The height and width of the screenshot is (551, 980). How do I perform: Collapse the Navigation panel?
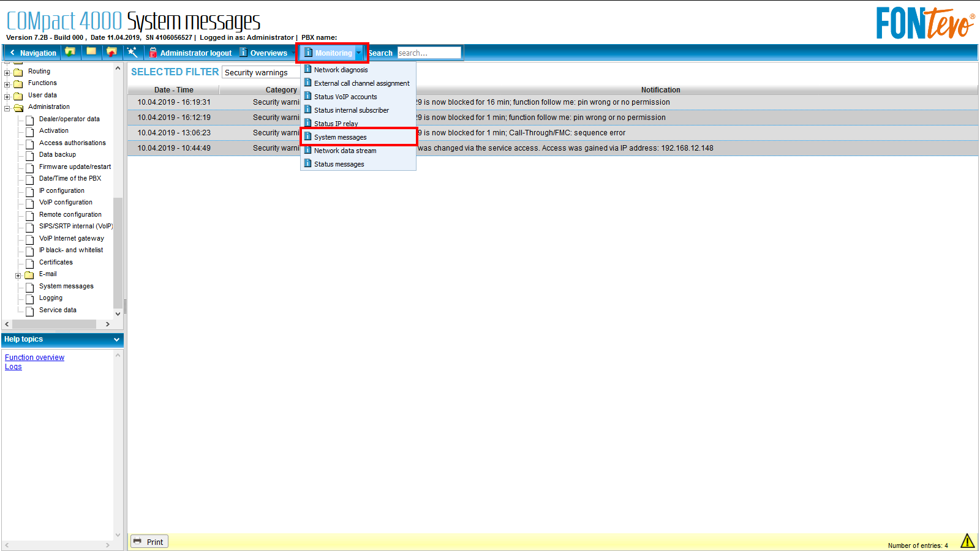pyautogui.click(x=32, y=53)
